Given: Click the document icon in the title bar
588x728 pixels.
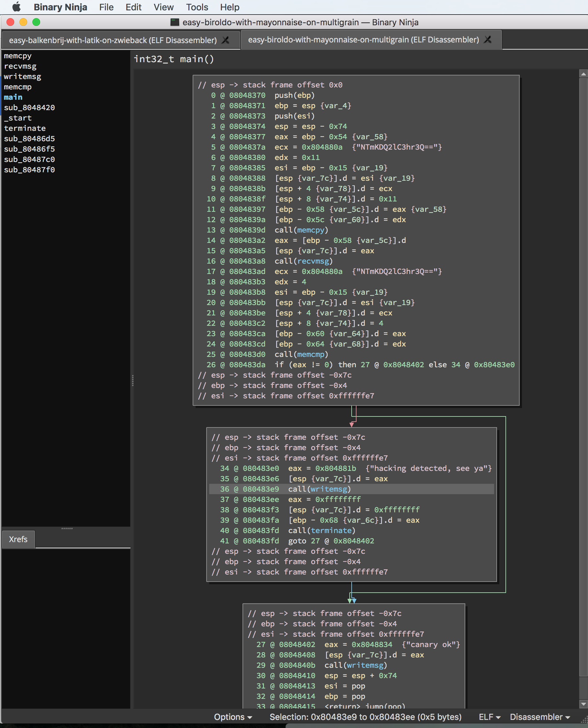Looking at the screenshot, I should 175,22.
